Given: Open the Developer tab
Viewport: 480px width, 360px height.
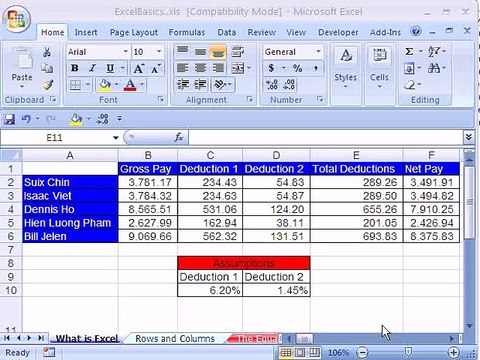Looking at the screenshot, I should [338, 32].
